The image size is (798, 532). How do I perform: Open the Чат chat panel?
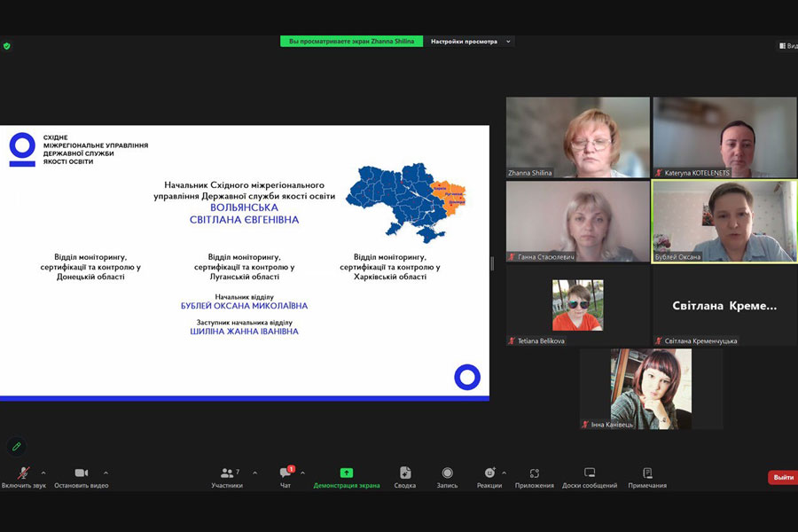286,477
